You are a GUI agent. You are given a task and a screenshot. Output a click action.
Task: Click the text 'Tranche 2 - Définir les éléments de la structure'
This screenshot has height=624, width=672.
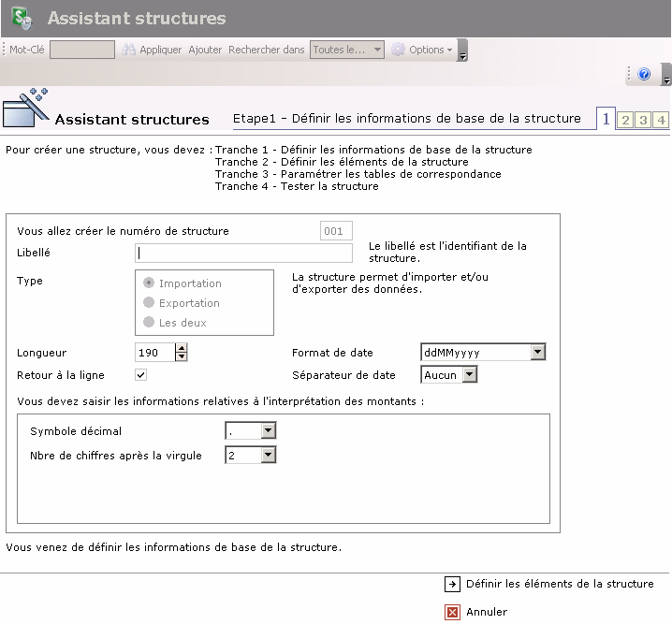point(342,162)
